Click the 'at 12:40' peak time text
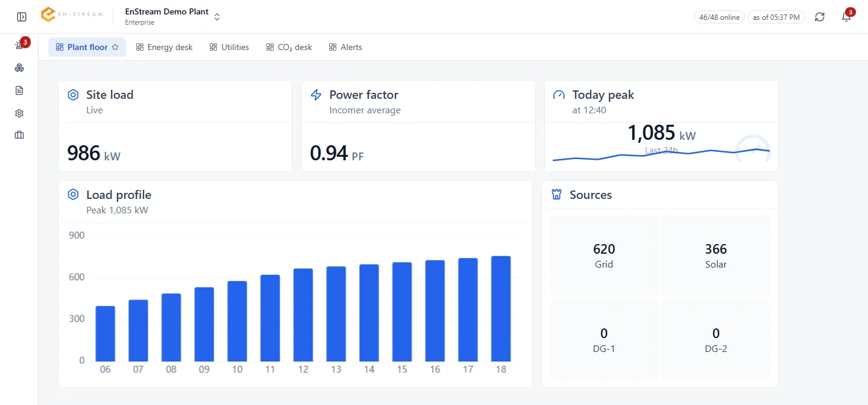 pos(589,110)
